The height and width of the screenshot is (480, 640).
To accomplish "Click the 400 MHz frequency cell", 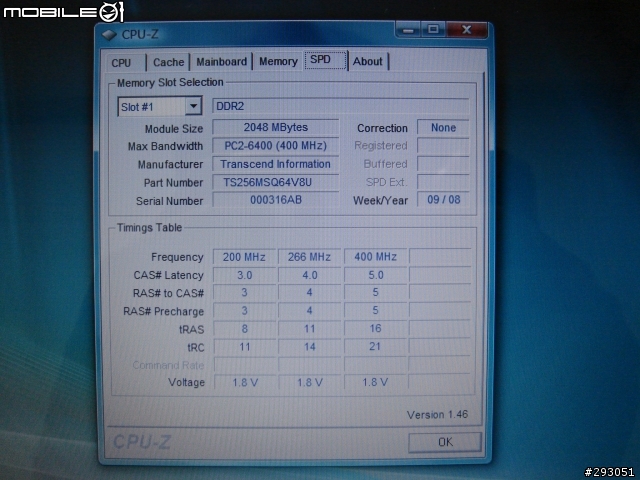I will pos(375,257).
